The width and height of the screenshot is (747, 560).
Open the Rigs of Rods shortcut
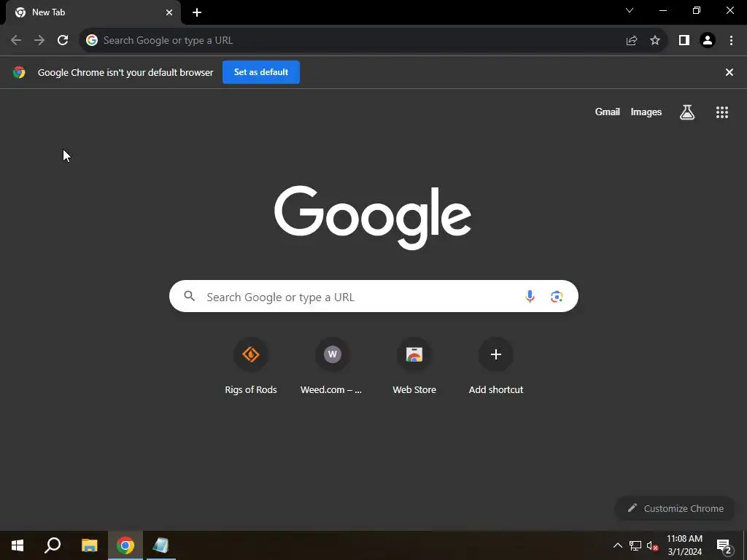click(x=251, y=367)
